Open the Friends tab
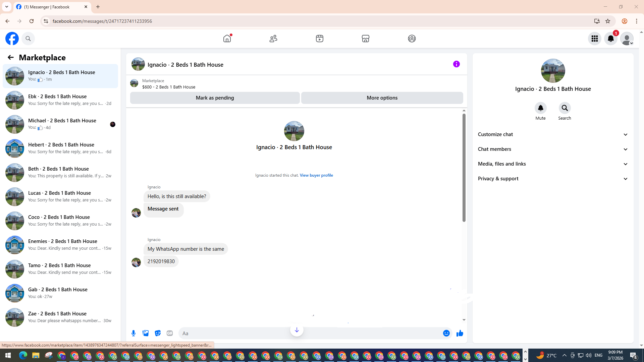The image size is (644, 362). pos(273,39)
